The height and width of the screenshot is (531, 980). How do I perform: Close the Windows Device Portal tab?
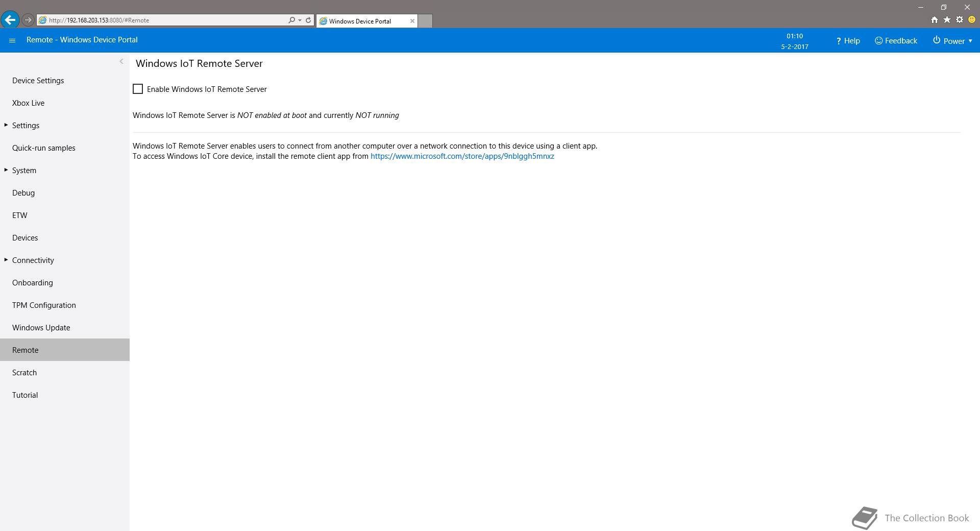click(x=412, y=21)
